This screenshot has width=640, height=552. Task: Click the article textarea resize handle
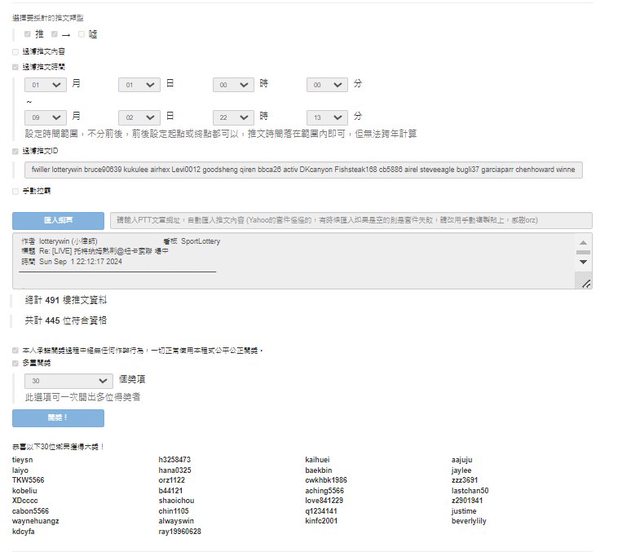586,284
